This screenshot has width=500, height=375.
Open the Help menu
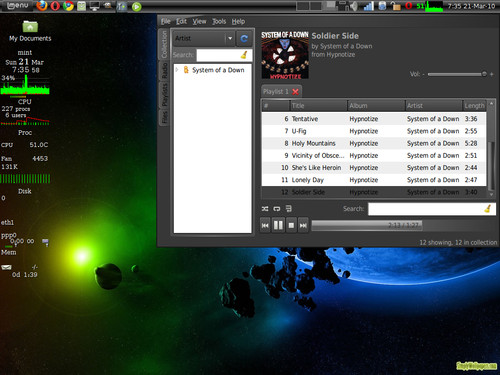click(238, 21)
